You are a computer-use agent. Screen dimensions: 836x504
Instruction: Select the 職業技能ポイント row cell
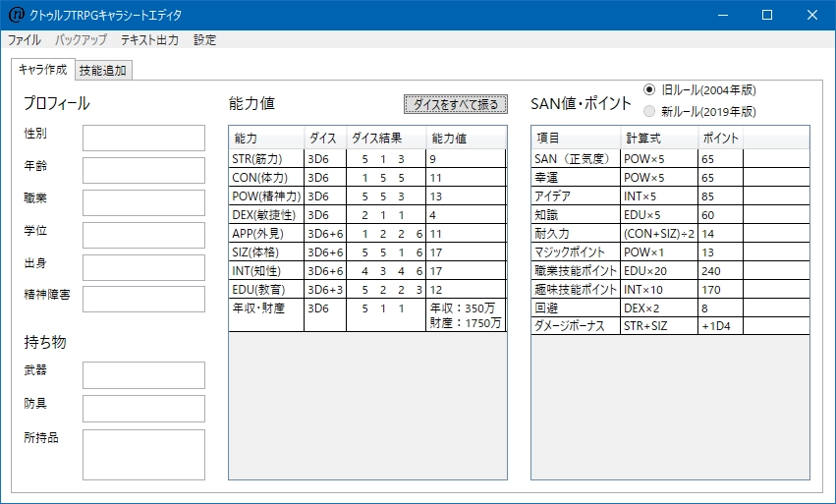point(576,271)
